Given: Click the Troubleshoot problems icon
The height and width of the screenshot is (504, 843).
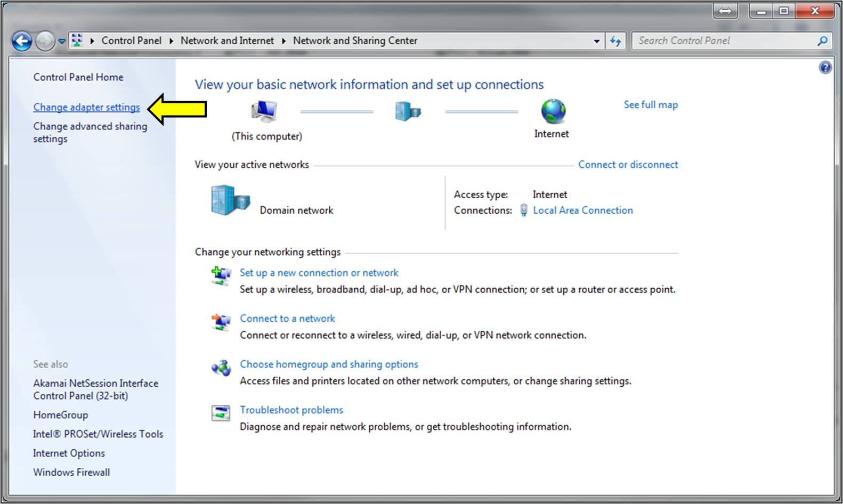Looking at the screenshot, I should [221, 413].
